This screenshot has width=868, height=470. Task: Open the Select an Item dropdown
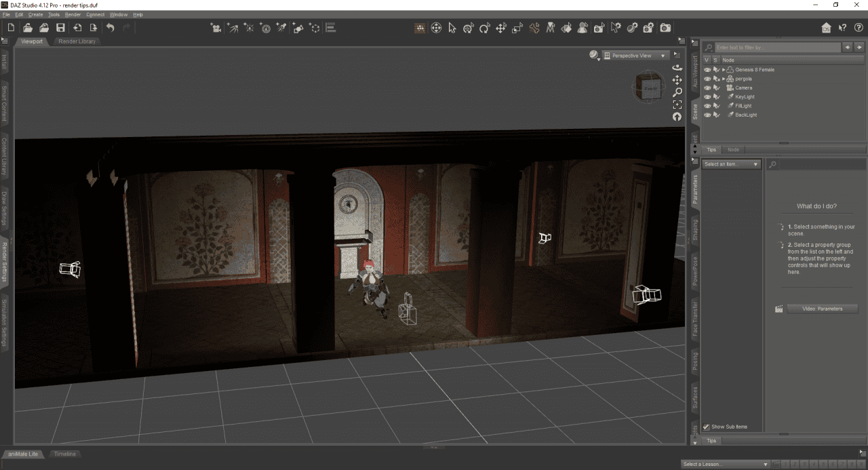[730, 163]
